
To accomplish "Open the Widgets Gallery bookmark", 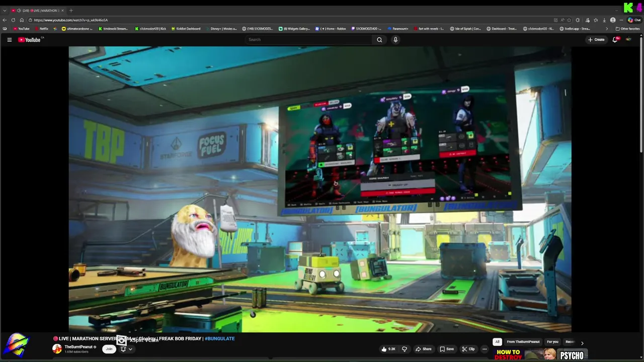I will [294, 29].
